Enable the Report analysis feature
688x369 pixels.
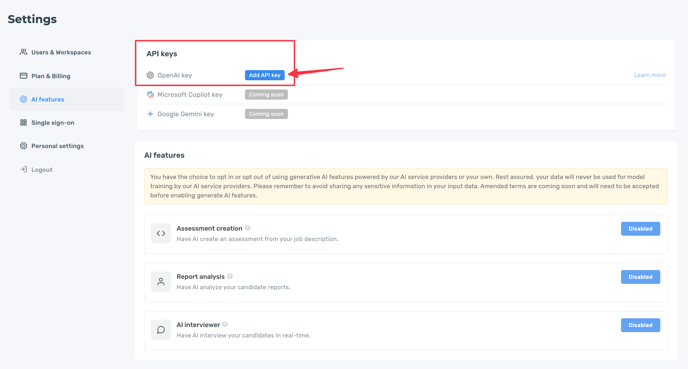pyautogui.click(x=640, y=277)
